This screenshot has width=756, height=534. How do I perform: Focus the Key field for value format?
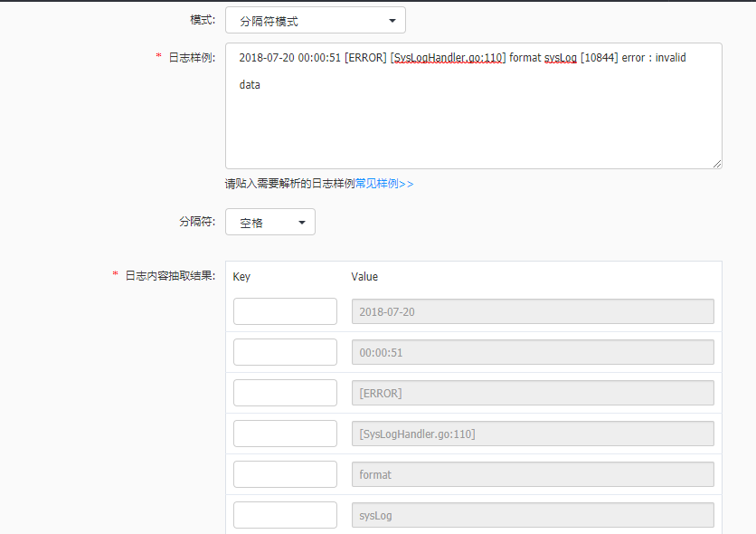tap(285, 474)
